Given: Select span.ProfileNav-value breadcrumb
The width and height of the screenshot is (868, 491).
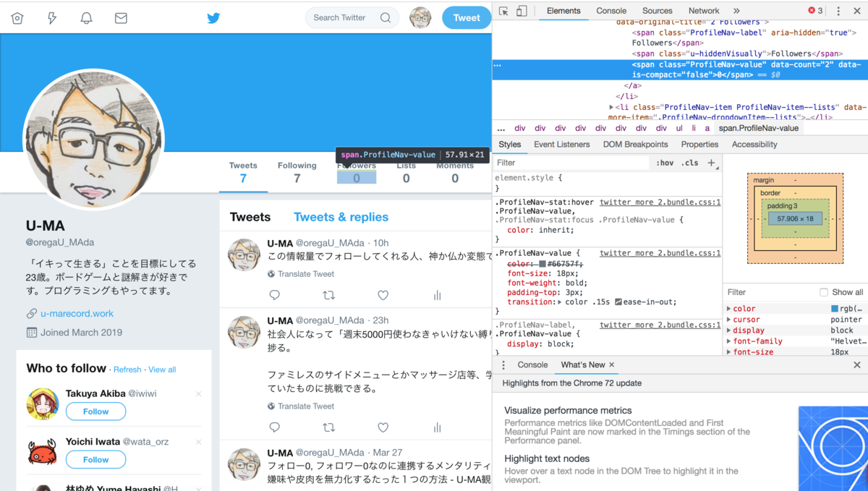Looking at the screenshot, I should click(x=759, y=128).
